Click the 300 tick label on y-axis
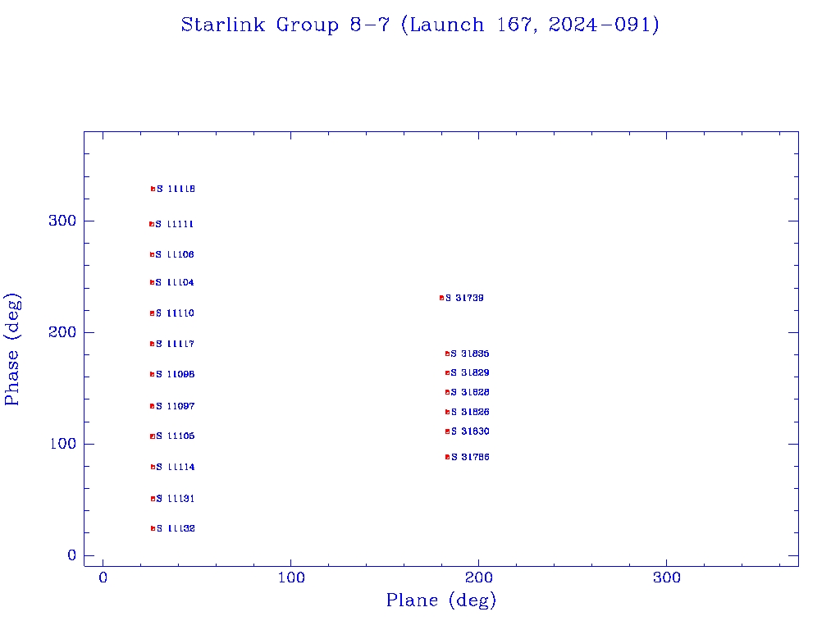840x630 pixels. coord(66,221)
